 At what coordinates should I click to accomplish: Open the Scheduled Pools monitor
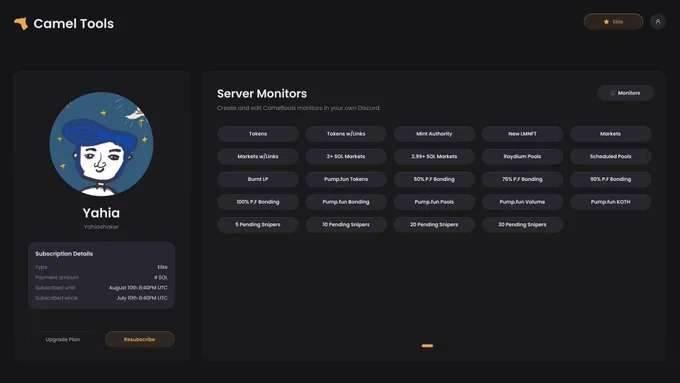click(610, 156)
